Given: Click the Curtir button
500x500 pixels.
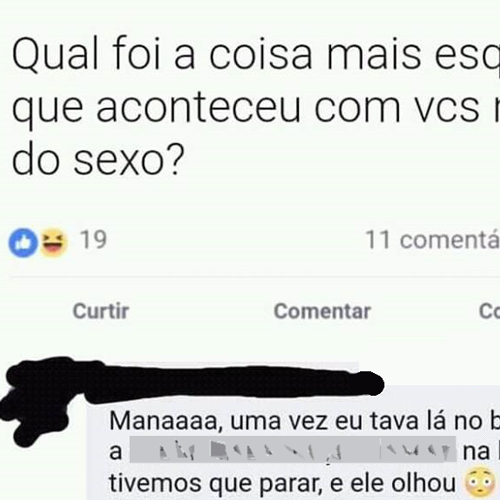Looking at the screenshot, I should coord(101,311).
